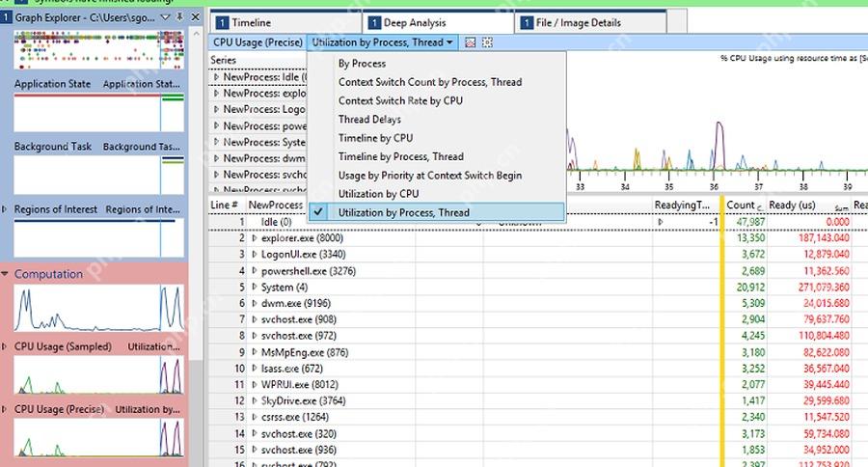Expand lsass.exe (672) row
Viewport: 868px width, 467px height.
pos(254,369)
